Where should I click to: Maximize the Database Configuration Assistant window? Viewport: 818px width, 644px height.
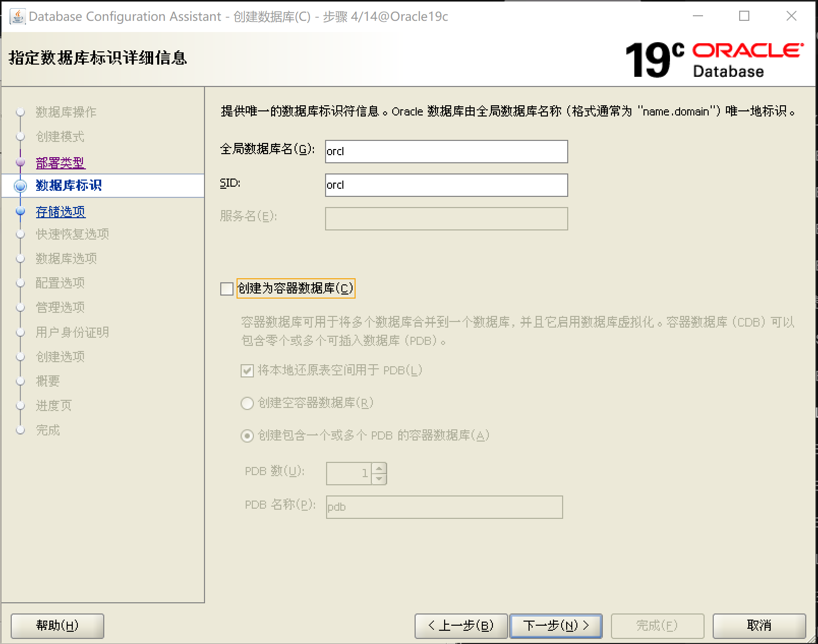click(x=744, y=16)
